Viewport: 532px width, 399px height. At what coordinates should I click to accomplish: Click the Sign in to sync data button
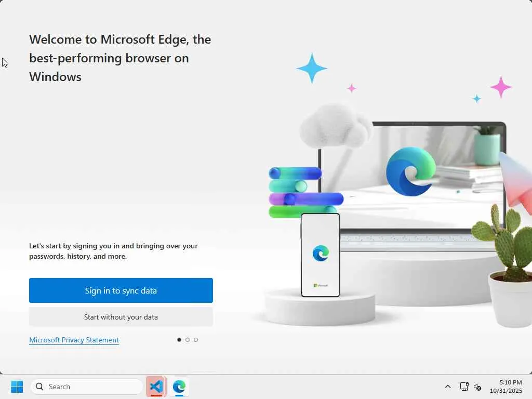tap(121, 290)
